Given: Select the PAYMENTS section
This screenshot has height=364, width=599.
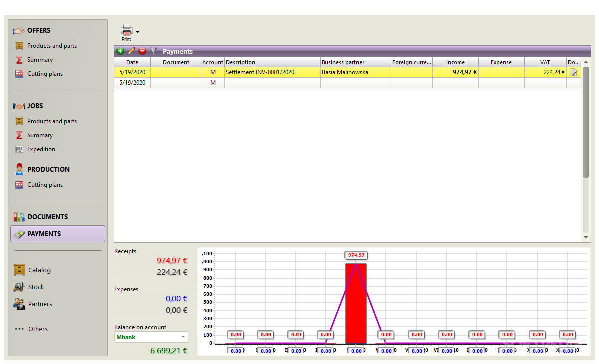Looking at the screenshot, I should [58, 234].
